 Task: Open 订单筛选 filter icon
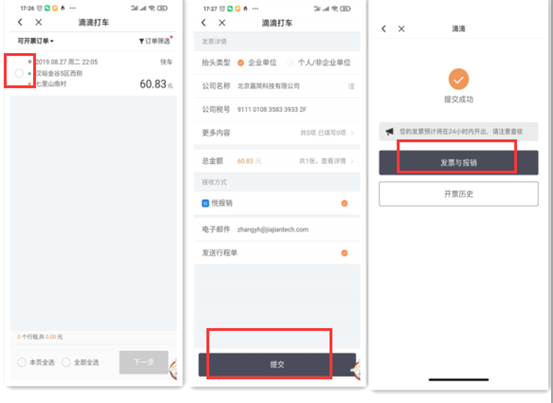point(141,41)
